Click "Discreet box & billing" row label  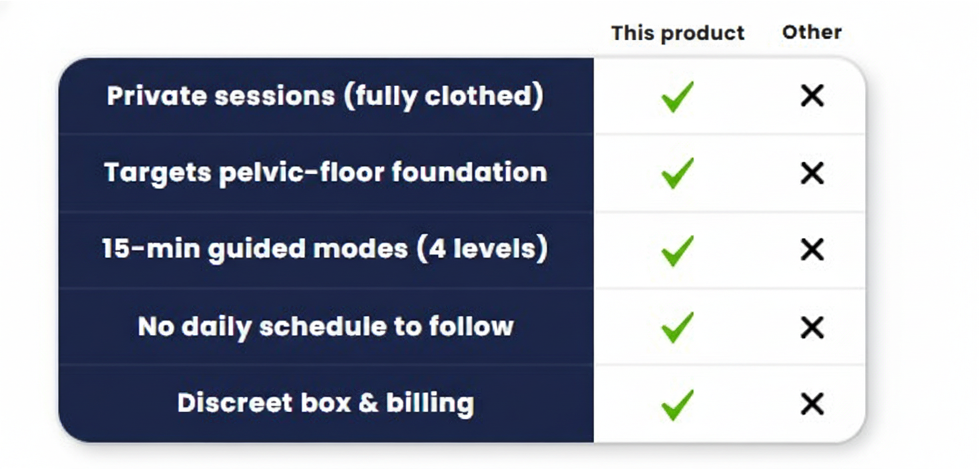point(326,403)
